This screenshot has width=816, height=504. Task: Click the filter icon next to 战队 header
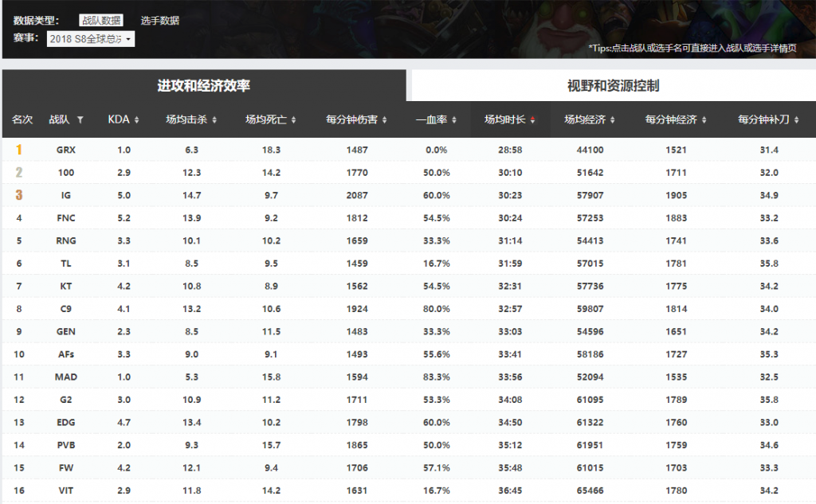point(80,119)
